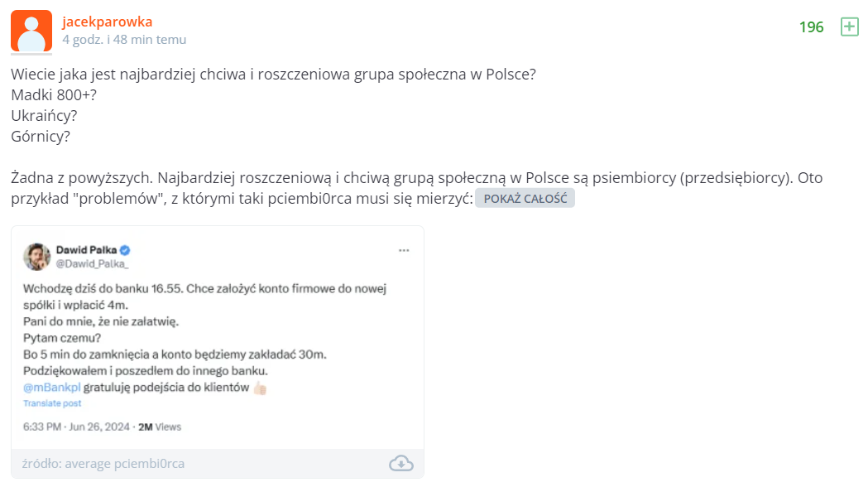Click the @Dawid_Palka_ handle
The image size is (868, 487).
click(92, 263)
